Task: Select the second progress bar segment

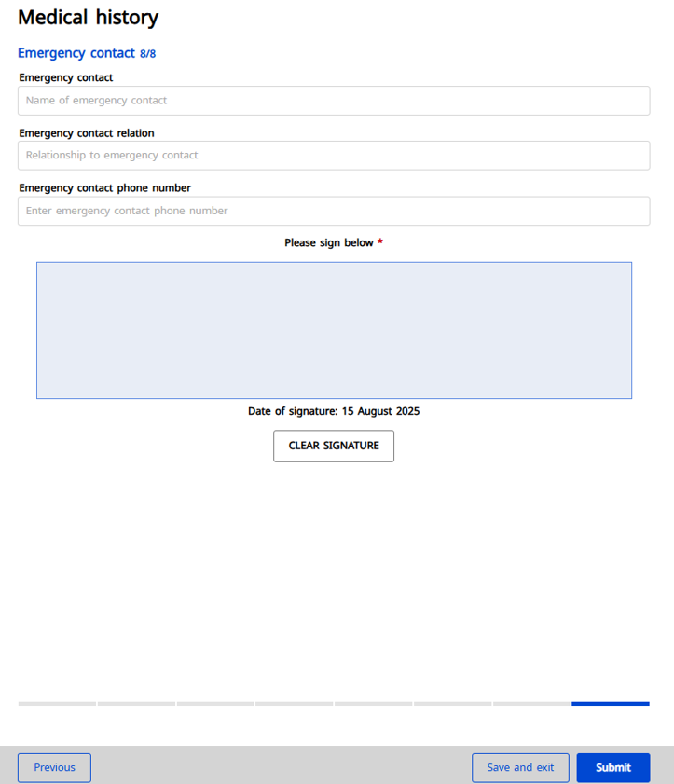Action: coord(136,704)
